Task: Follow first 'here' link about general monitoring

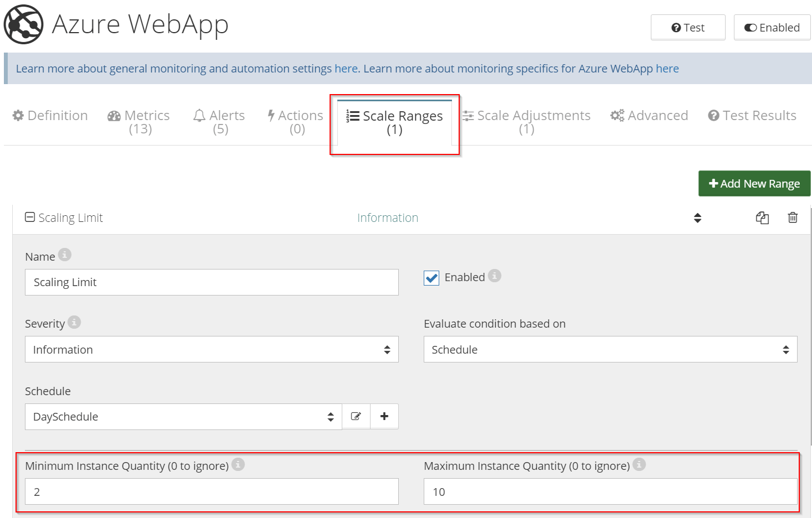Action: pos(346,69)
